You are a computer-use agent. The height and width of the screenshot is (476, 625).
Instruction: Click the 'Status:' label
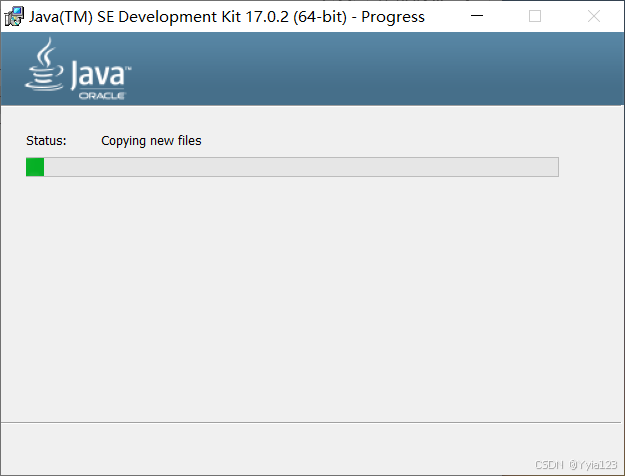click(46, 141)
